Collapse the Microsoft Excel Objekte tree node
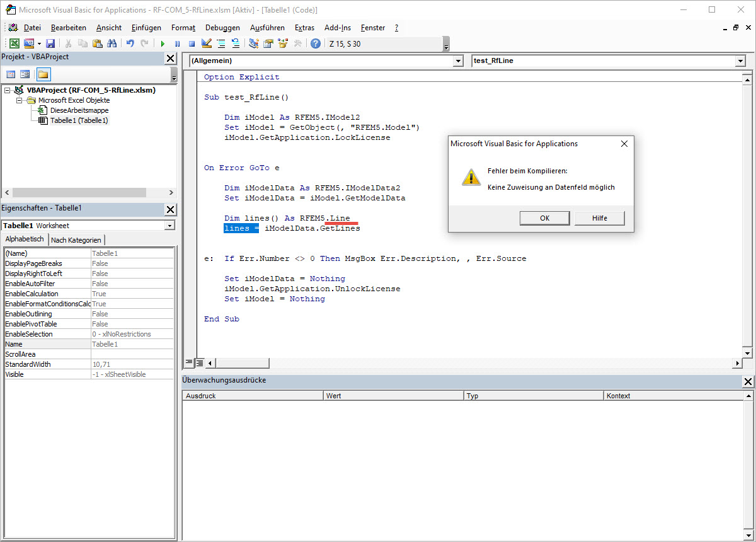The image size is (756, 542). tap(19, 100)
